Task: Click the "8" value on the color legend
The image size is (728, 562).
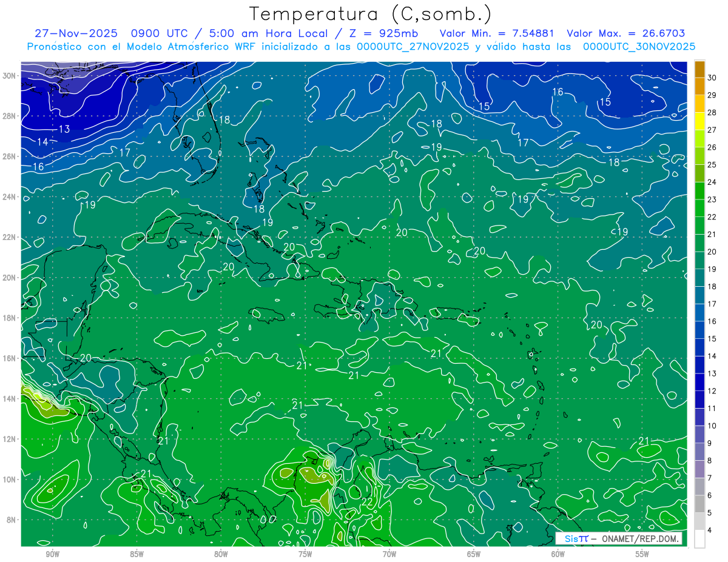Action: pos(710,461)
